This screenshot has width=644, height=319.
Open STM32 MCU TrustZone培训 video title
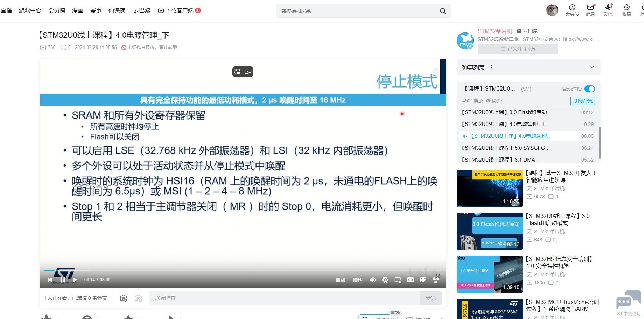tap(562, 305)
